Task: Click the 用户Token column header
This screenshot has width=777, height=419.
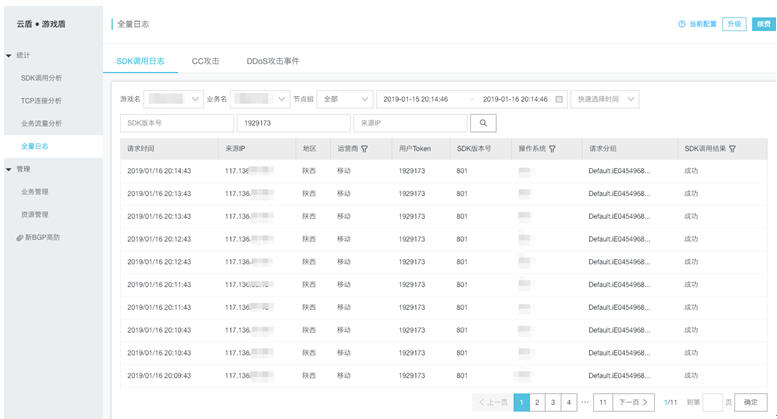Action: tap(415, 149)
